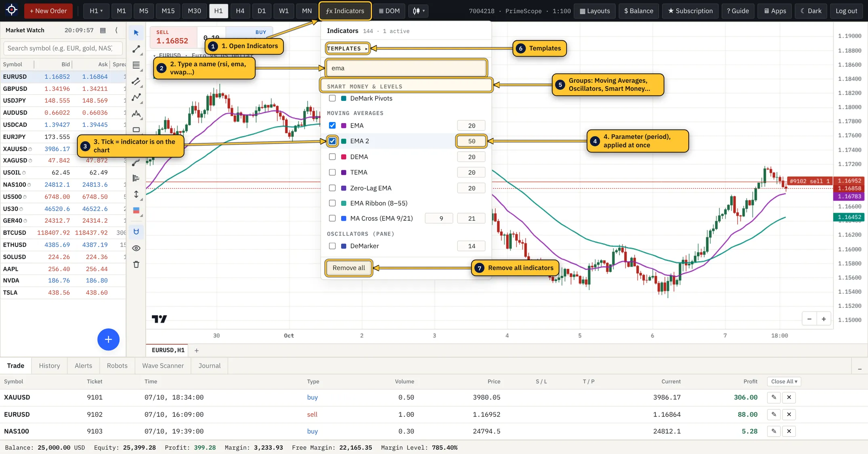Tick the DeMark Pivots checkbox
The height and width of the screenshot is (454, 868).
click(x=332, y=98)
